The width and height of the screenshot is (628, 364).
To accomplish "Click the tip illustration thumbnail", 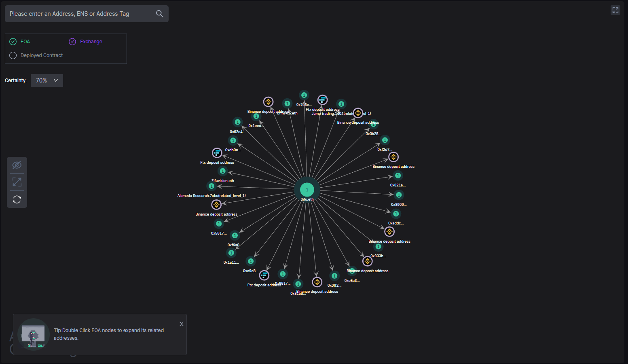I will pyautogui.click(x=33, y=334).
